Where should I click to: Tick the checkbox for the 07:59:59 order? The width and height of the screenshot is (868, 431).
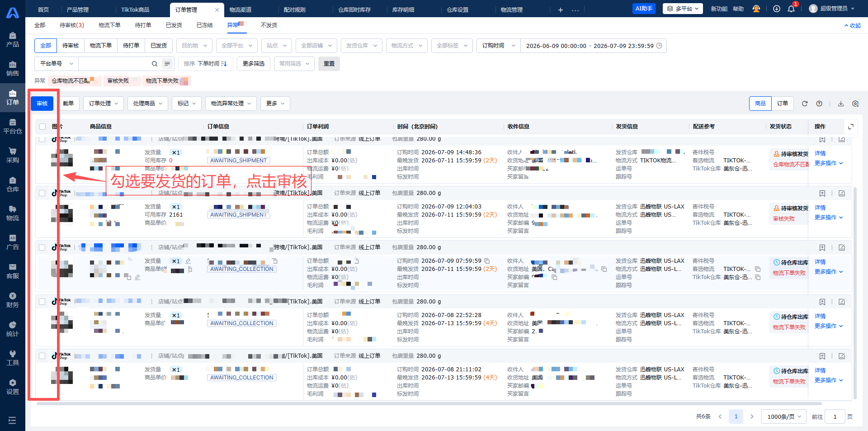point(42,247)
